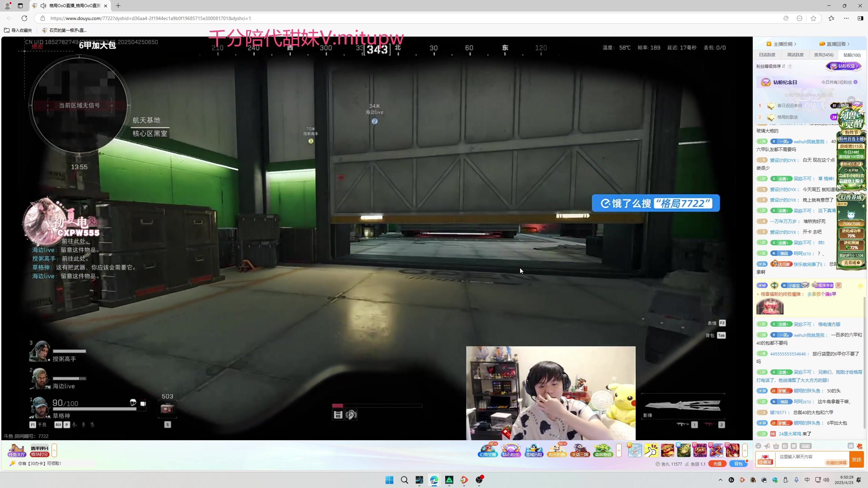Click the chat panel vertical scrollbar

point(865,363)
